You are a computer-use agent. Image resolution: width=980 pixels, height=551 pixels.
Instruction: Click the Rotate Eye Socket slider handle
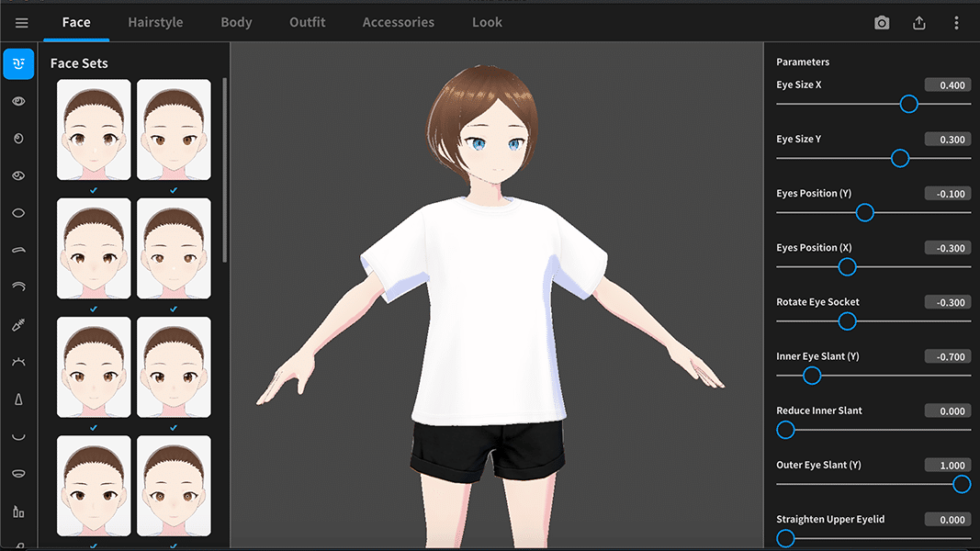tap(847, 321)
